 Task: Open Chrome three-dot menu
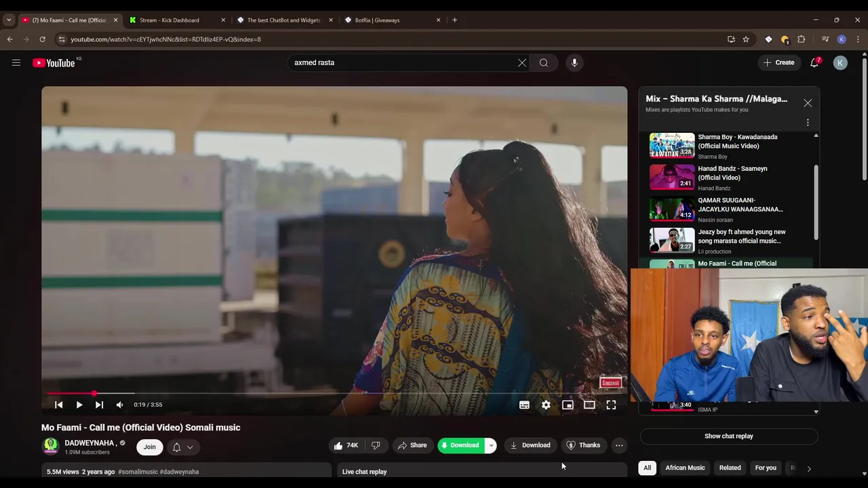point(858,39)
